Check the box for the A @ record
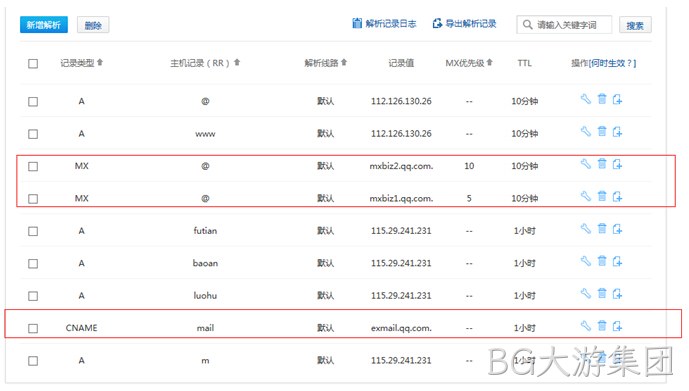Screen dimensions: 689x391 tap(33, 102)
